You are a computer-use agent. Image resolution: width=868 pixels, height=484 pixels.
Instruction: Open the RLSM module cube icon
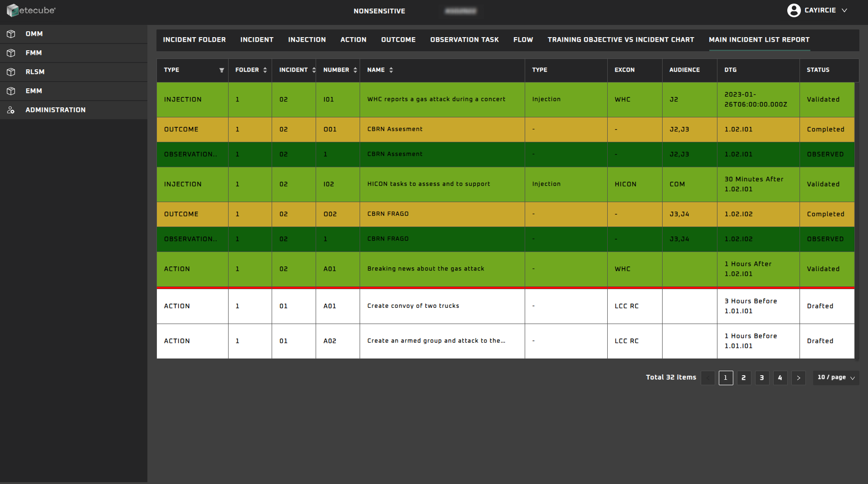point(11,72)
